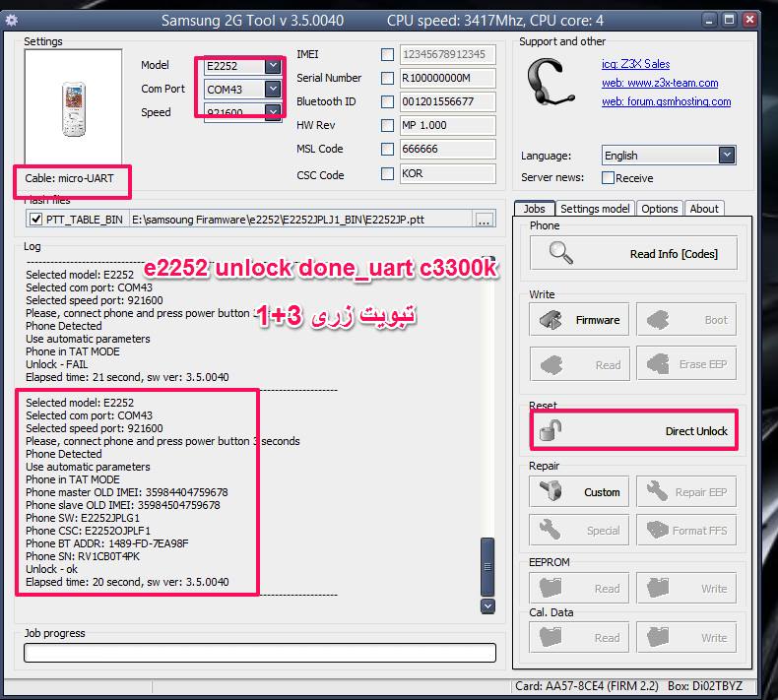Enable the Serial Number checkbox
Viewport: 778px width, 700px height.
pos(387,78)
